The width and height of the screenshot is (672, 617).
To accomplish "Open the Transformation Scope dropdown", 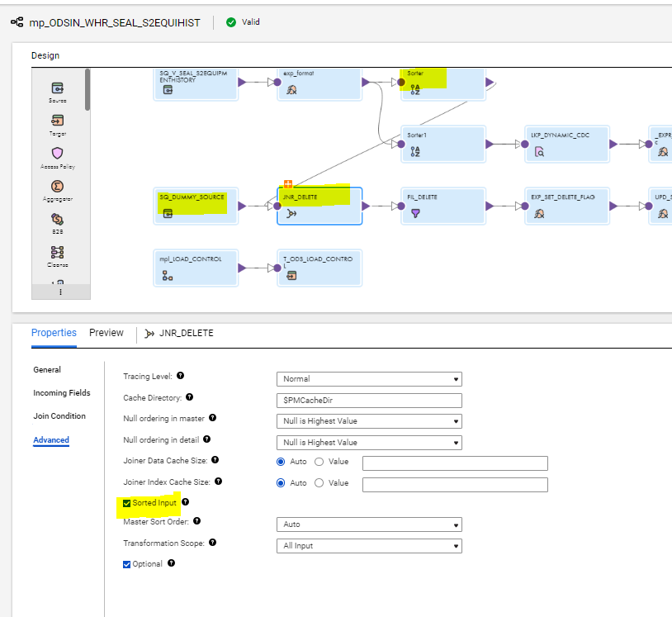I will 369,546.
